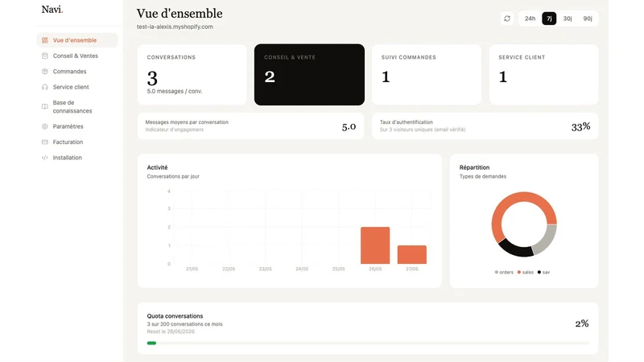The height and width of the screenshot is (362, 644).
Task: Click the Conseil & Ventes bag icon
Action: tap(45, 56)
